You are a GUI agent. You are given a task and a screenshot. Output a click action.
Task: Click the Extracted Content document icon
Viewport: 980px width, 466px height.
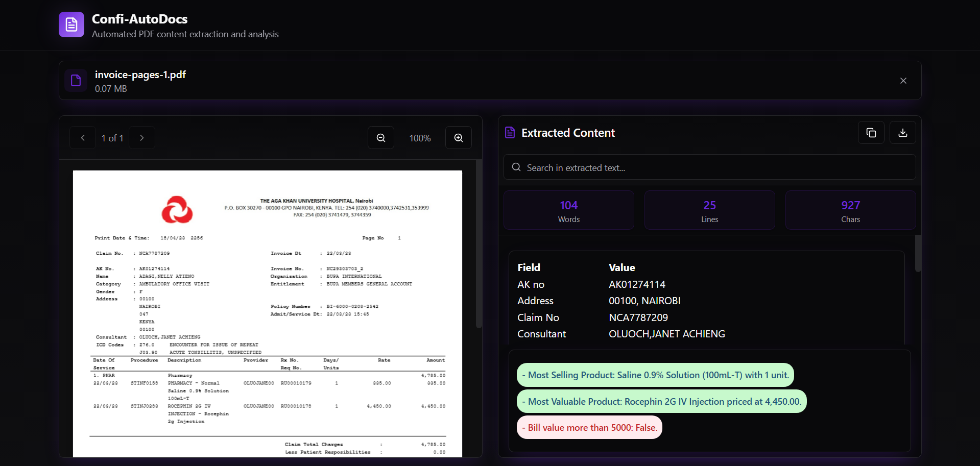pyautogui.click(x=510, y=133)
